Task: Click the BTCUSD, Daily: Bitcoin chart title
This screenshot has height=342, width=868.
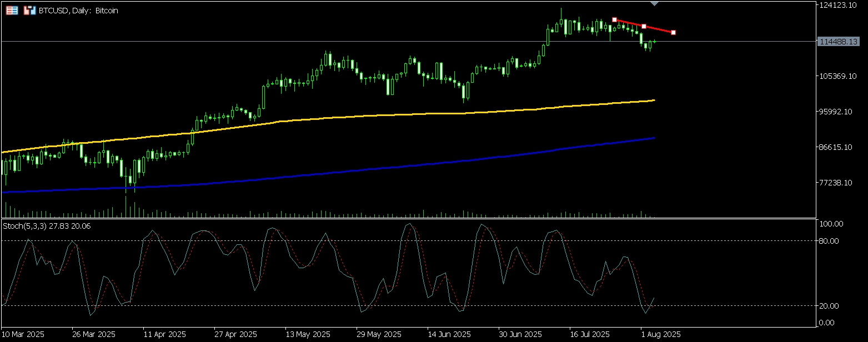Action: [78, 11]
